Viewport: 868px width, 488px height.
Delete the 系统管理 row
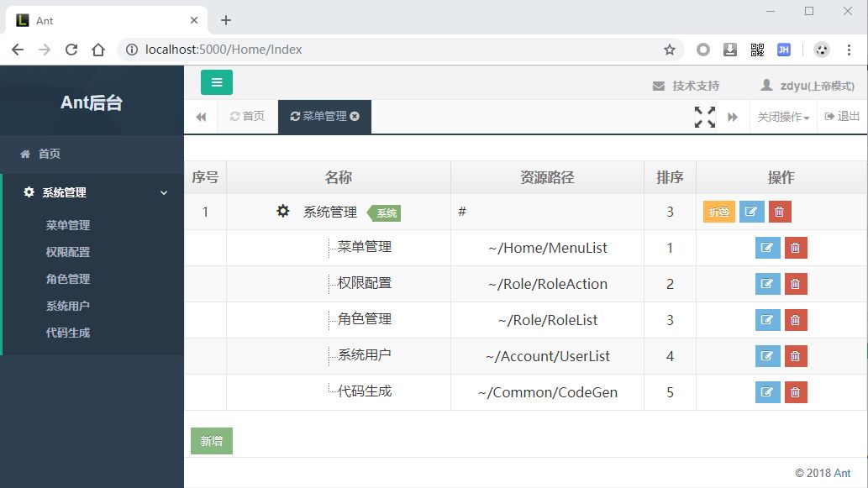pos(779,212)
